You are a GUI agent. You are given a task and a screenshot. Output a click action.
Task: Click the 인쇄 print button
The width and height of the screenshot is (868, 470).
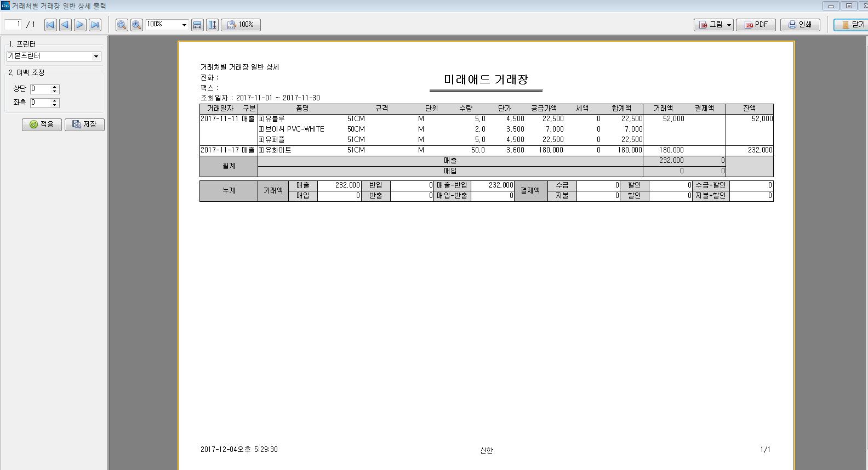(800, 25)
